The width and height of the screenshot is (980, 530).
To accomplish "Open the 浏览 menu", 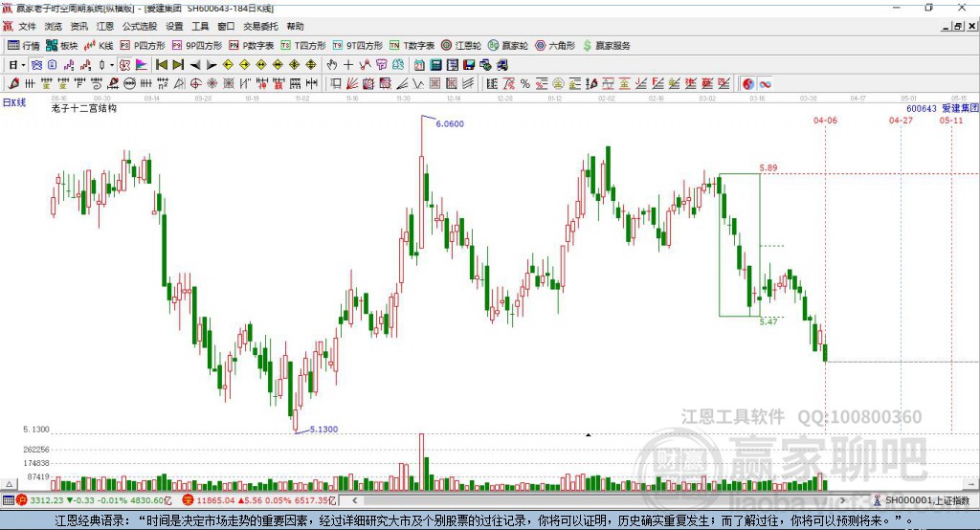I will coord(54,26).
